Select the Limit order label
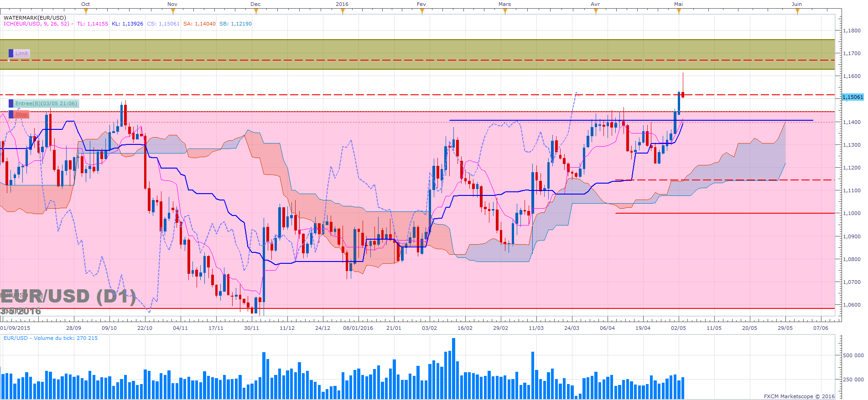Screen dimensions: 868x400 click(21, 53)
